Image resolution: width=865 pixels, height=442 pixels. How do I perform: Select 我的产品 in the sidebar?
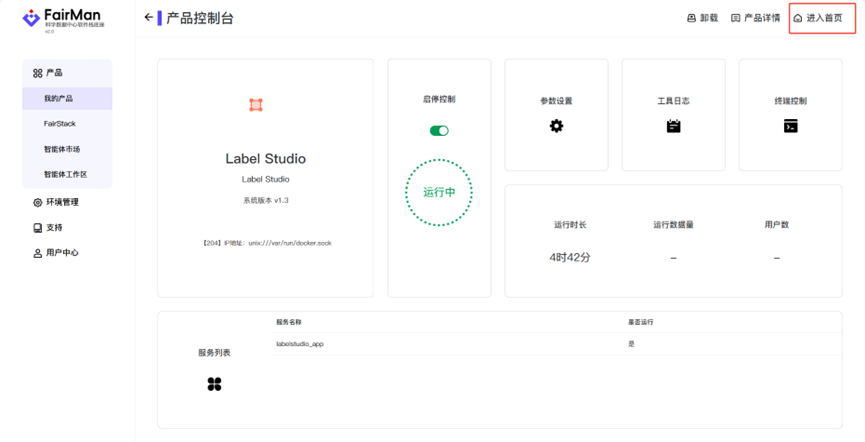[x=59, y=99]
